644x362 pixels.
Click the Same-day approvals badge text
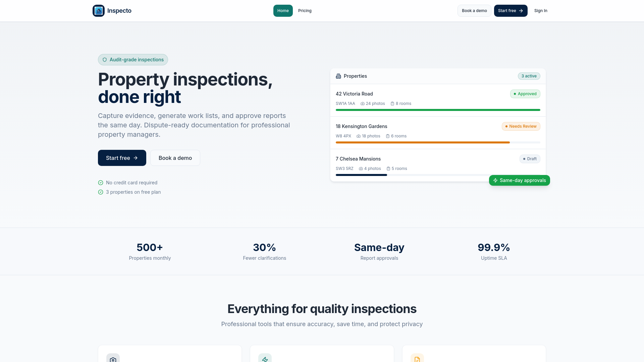click(523, 180)
